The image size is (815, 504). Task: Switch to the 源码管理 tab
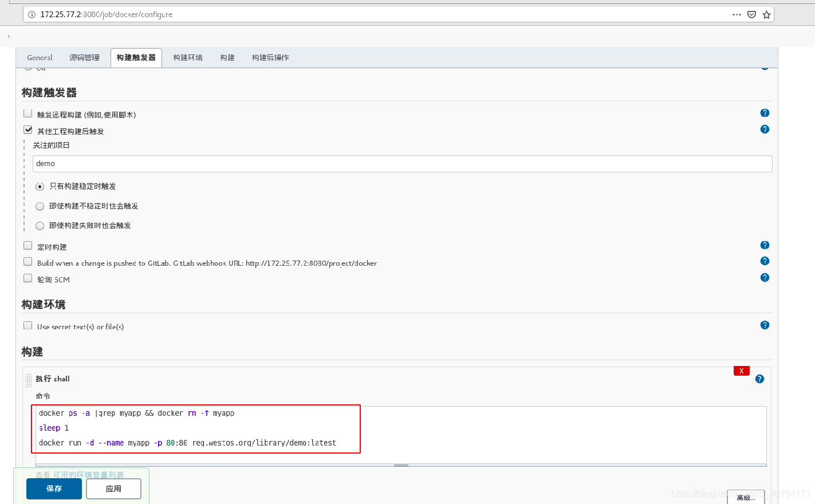[84, 58]
